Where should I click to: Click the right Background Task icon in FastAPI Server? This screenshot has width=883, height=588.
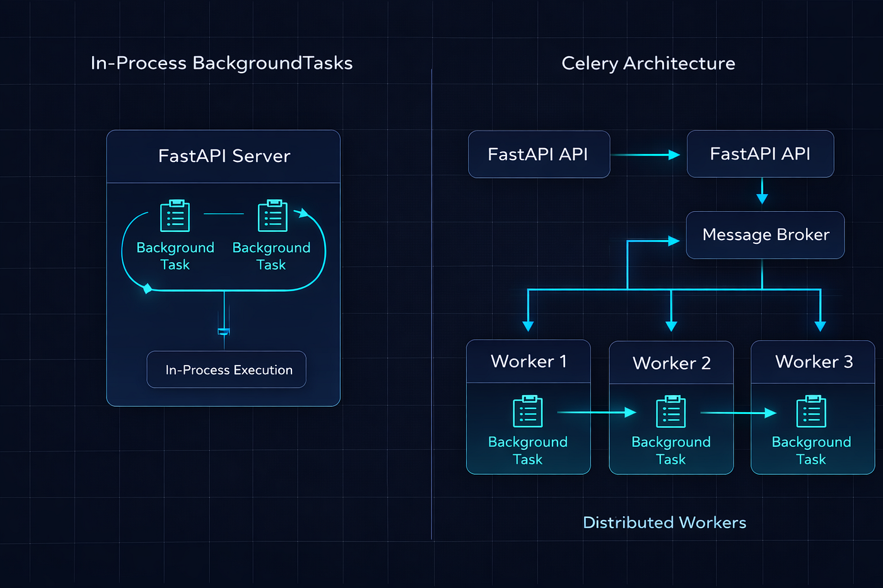[272, 215]
